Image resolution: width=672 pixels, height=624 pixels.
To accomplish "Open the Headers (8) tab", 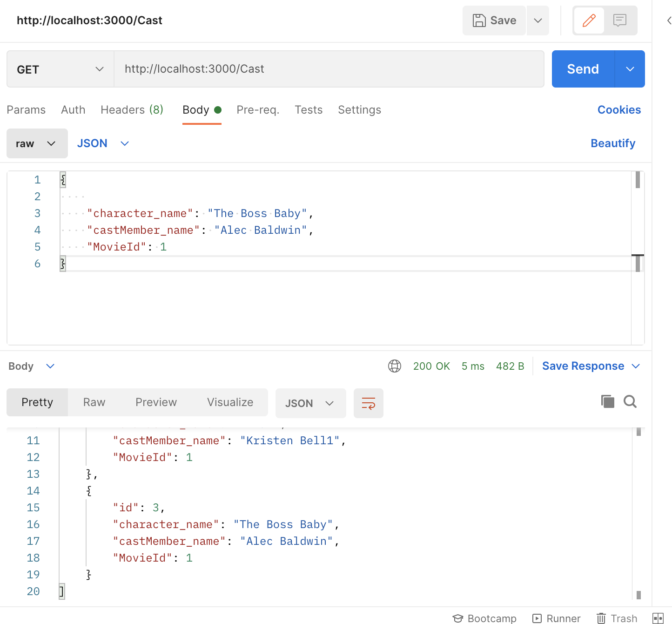I will [132, 110].
